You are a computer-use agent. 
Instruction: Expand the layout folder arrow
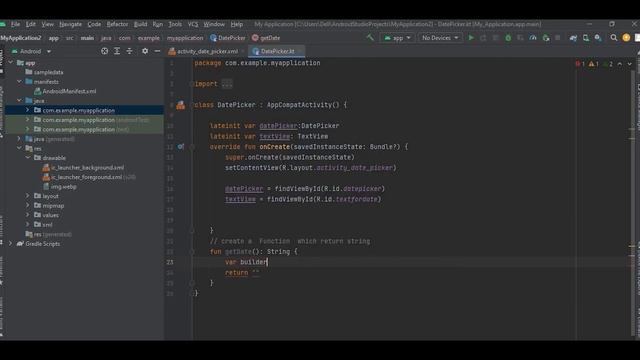click(27, 196)
